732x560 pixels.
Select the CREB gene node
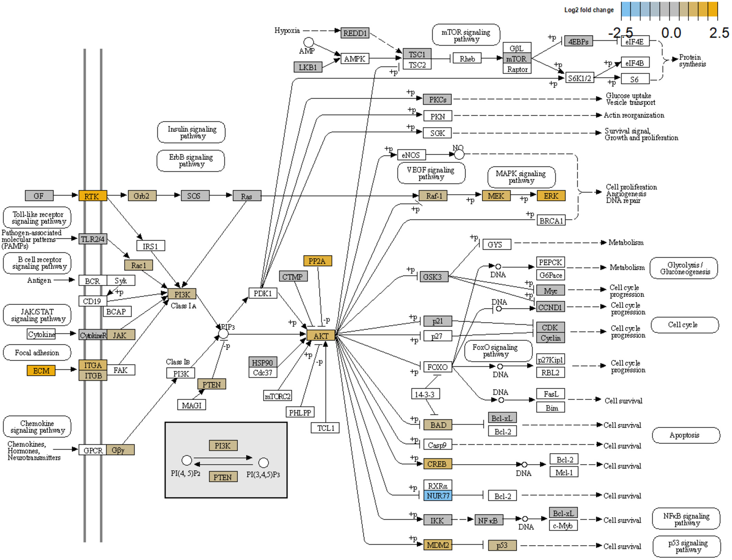click(438, 464)
